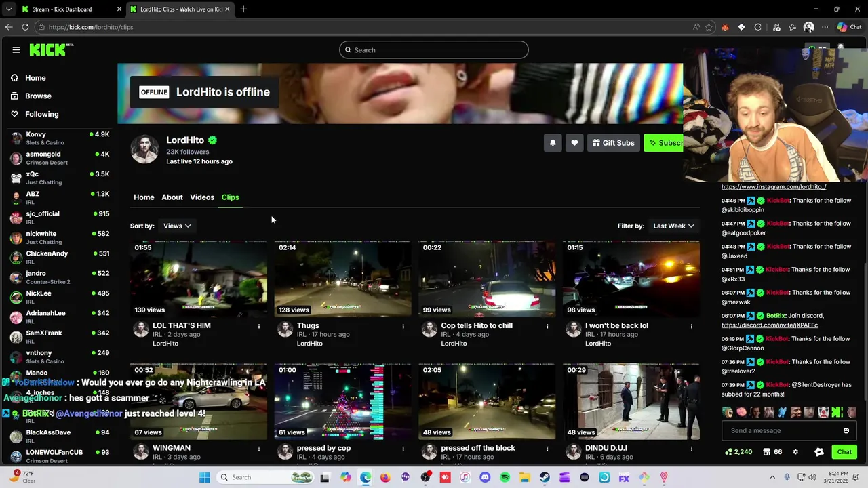
Task: Open the emoji picker in chat
Action: (x=846, y=430)
